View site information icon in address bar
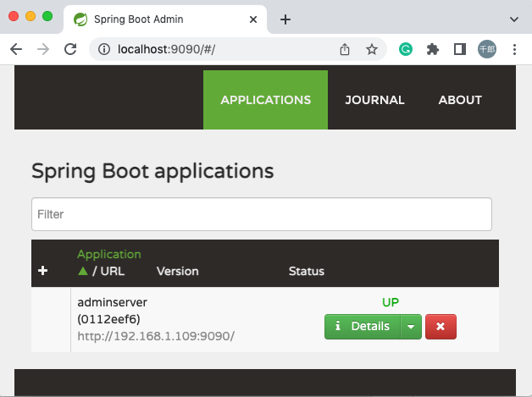 [104, 49]
